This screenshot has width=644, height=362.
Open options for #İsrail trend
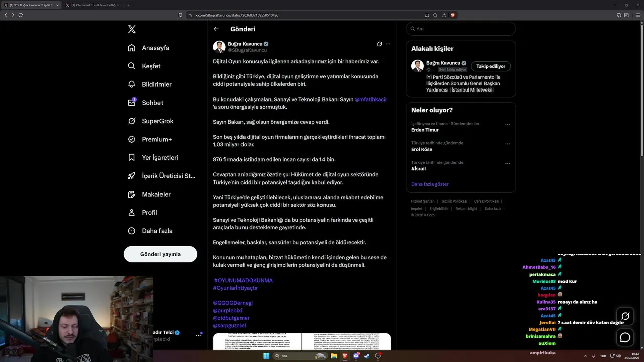pos(507,163)
